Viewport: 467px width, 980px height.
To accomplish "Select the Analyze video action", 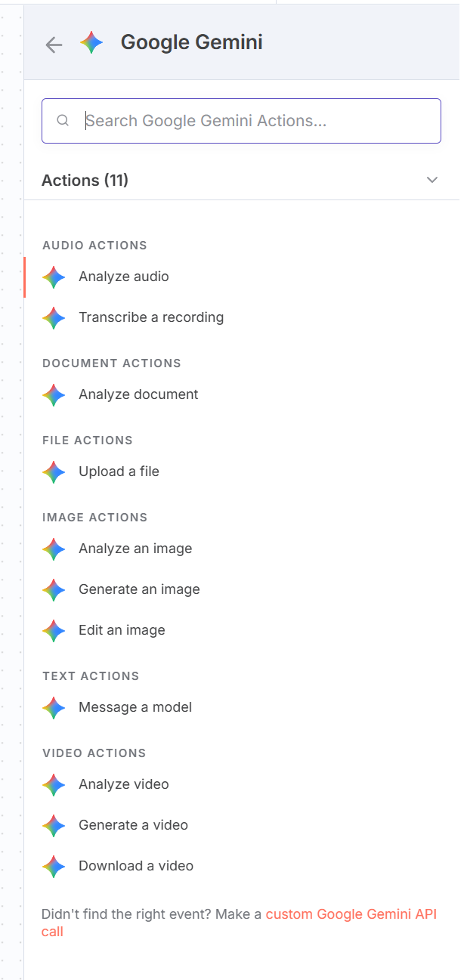I will point(124,784).
